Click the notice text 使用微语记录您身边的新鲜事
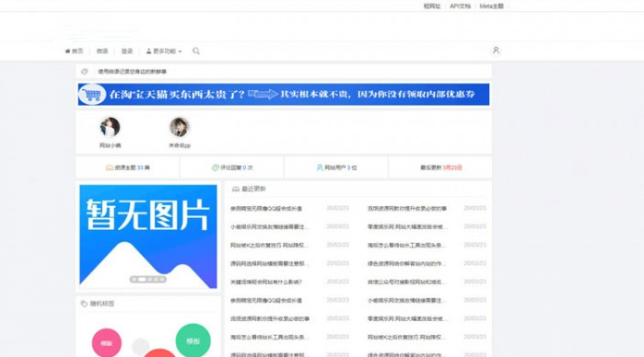 (132, 72)
